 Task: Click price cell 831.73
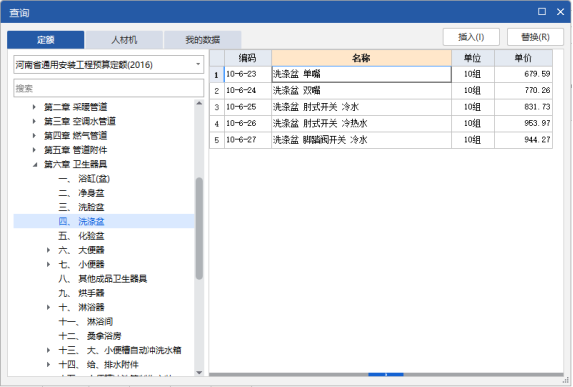[523, 107]
